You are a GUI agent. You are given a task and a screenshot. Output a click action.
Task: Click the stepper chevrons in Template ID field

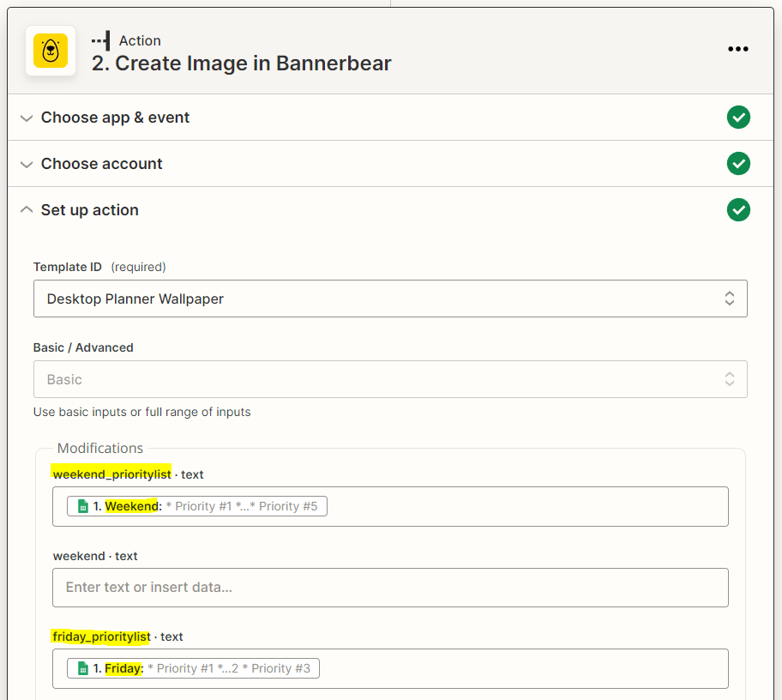[729, 298]
